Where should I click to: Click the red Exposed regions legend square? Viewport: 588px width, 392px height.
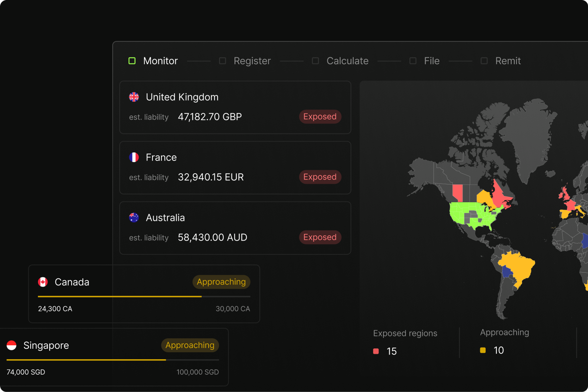[376, 351]
